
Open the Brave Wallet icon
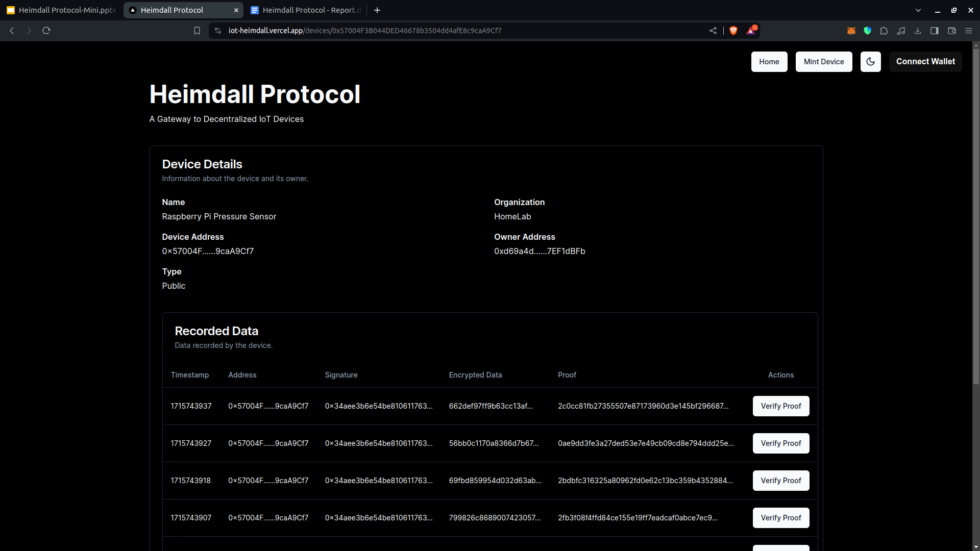(951, 31)
